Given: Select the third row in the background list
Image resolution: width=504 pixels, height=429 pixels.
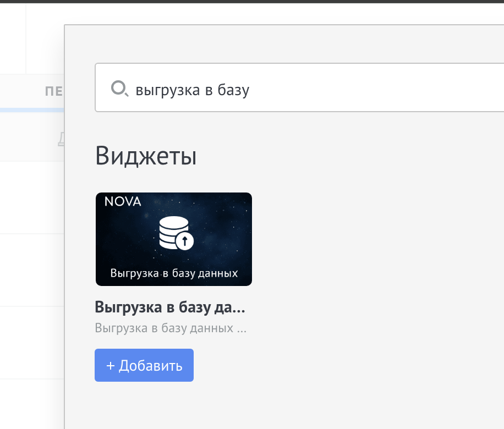Looking at the screenshot, I should coord(32,343).
